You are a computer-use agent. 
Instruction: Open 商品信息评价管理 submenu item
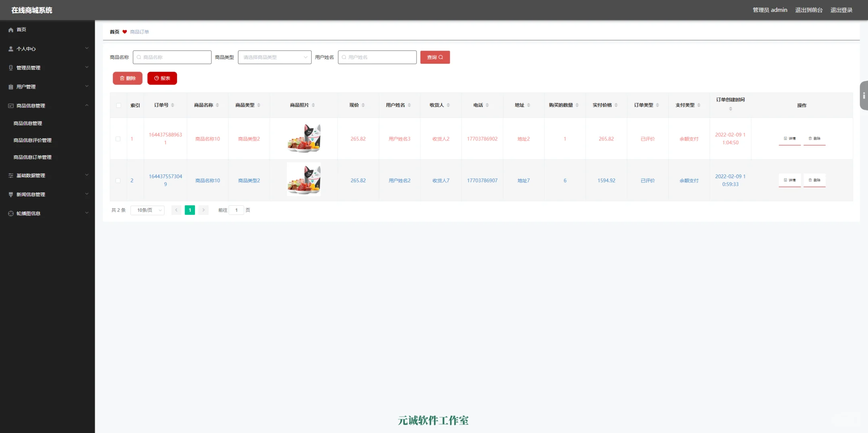[x=33, y=140]
